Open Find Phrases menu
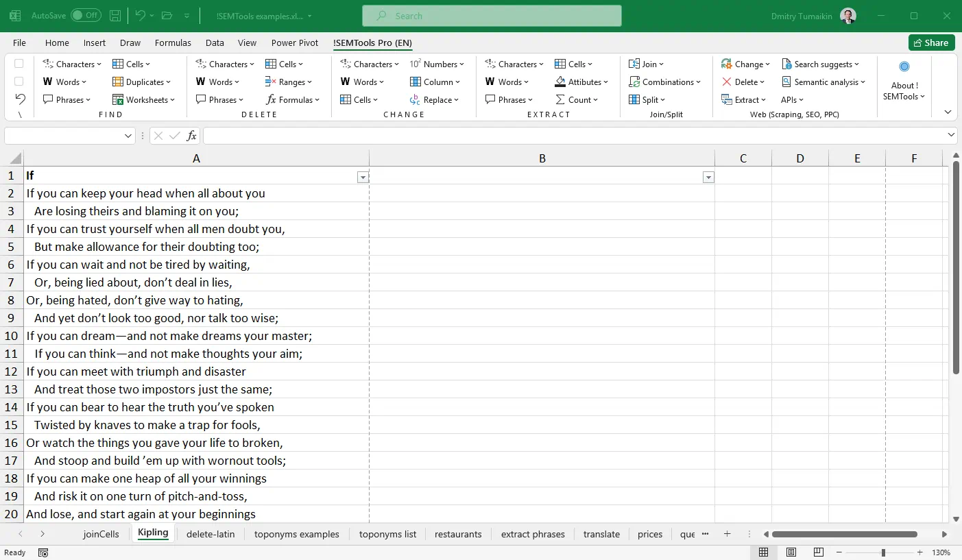Image resolution: width=962 pixels, height=560 pixels. pos(67,99)
